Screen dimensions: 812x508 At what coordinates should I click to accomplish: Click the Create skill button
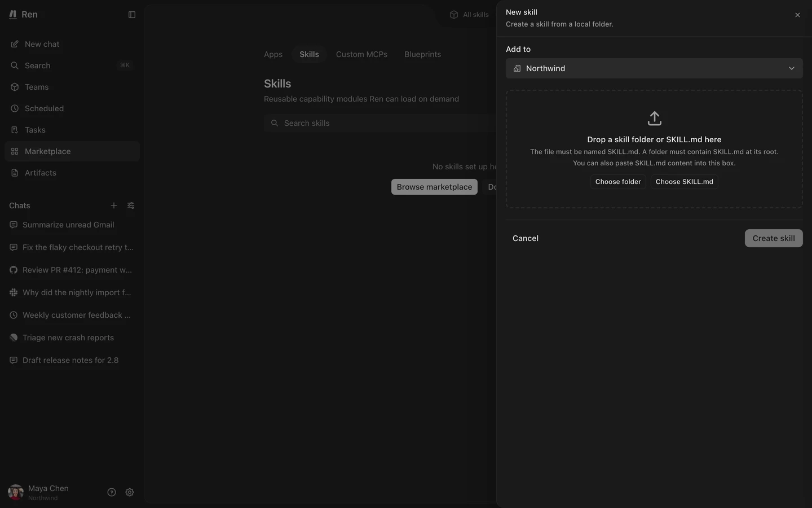click(x=774, y=238)
